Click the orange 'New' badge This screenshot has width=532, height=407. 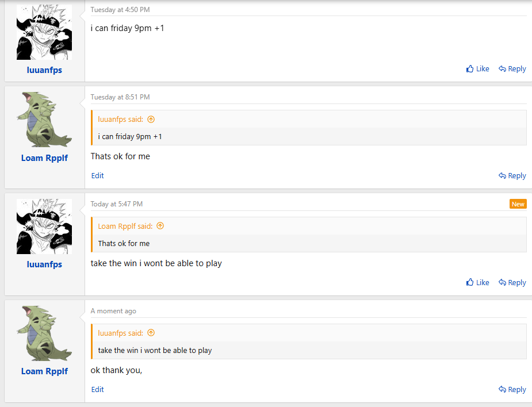pyautogui.click(x=518, y=204)
